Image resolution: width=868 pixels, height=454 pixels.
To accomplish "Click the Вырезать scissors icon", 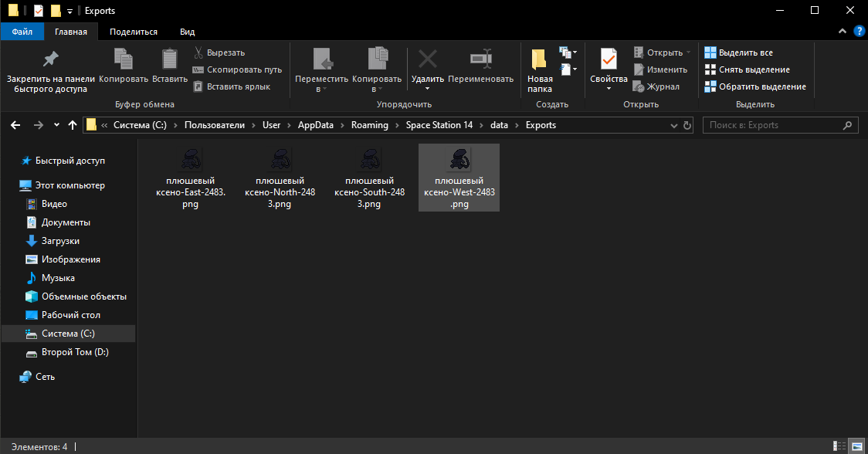I will tap(198, 53).
